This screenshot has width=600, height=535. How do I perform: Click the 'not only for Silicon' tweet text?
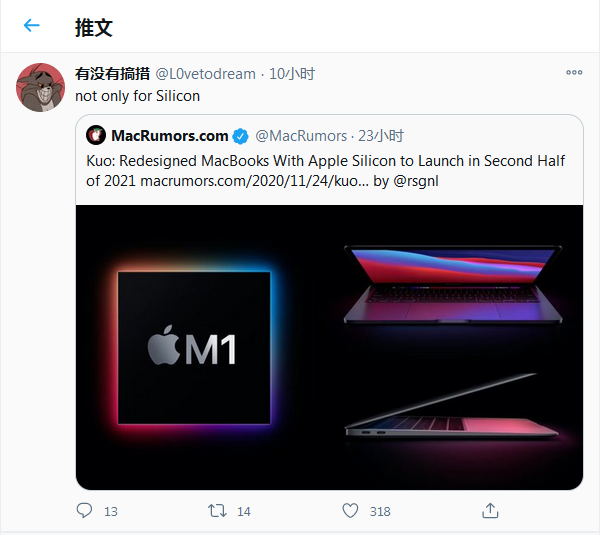138,96
